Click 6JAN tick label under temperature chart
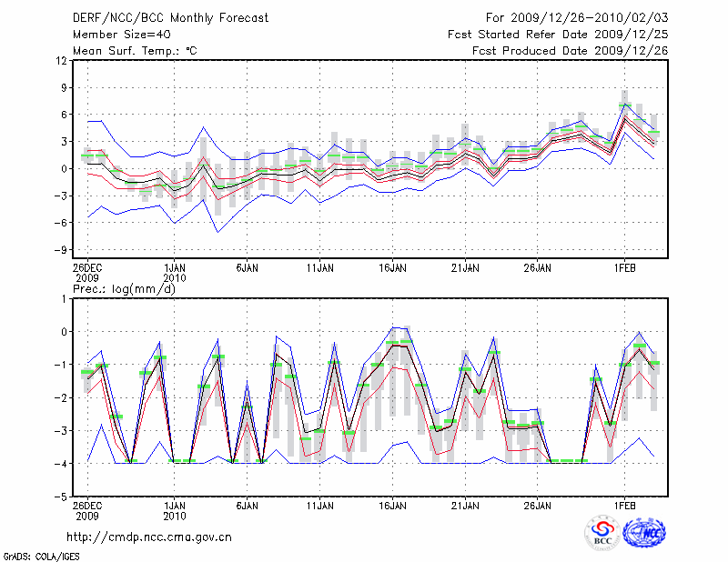Screen dimensions: 728x562 pos(248,268)
